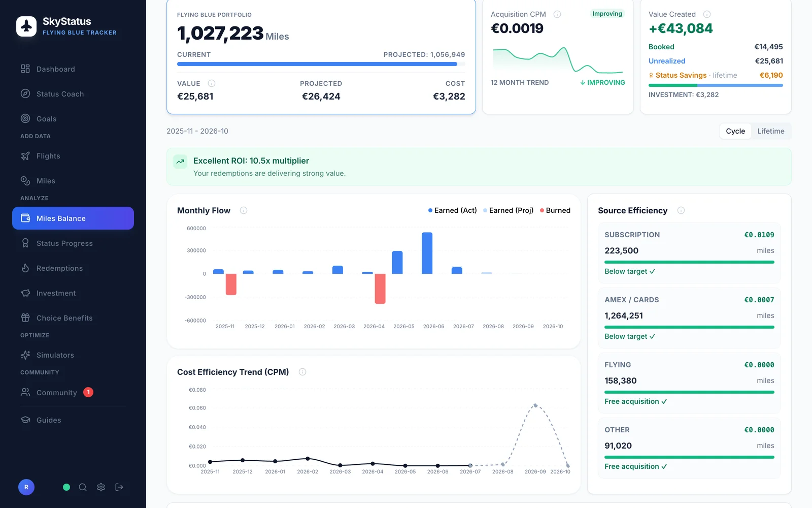
Task: Click the Subscription efficiency progress bar
Action: (689, 262)
